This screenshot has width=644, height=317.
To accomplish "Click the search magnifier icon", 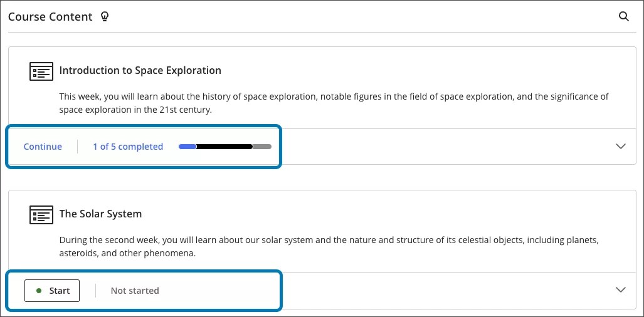I will pyautogui.click(x=623, y=17).
